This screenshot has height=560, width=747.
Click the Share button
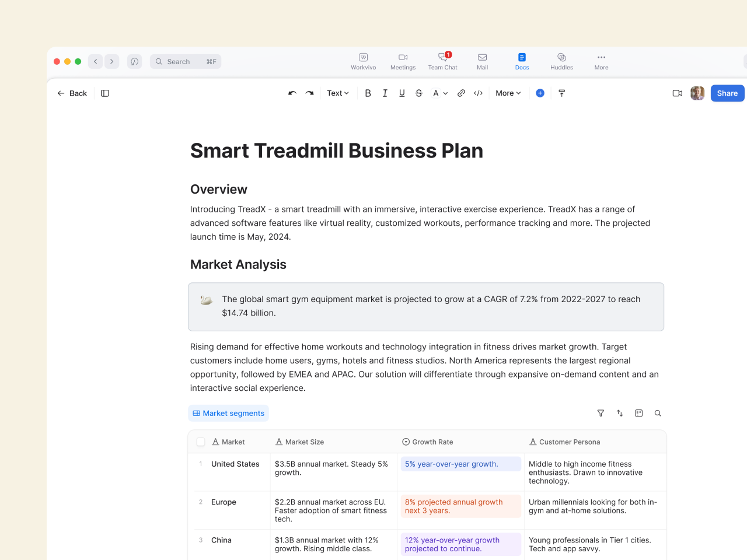[x=727, y=93]
